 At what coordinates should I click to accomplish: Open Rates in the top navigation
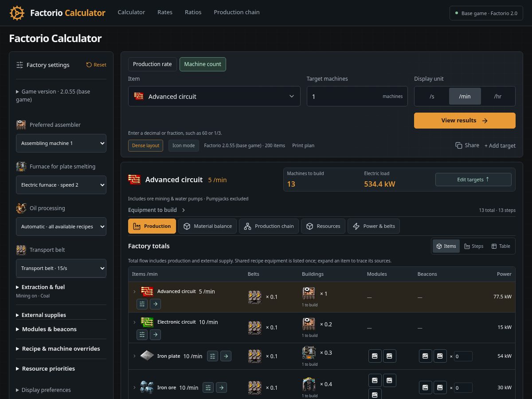click(165, 12)
